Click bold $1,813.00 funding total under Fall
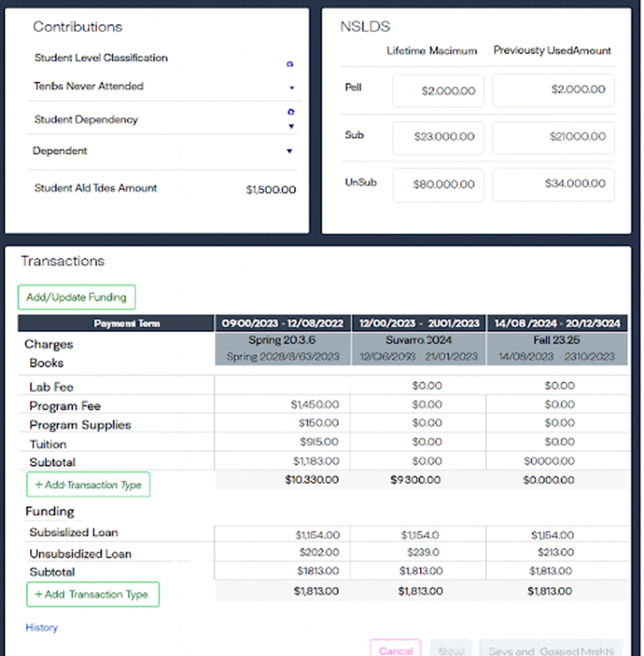 pos(549,591)
